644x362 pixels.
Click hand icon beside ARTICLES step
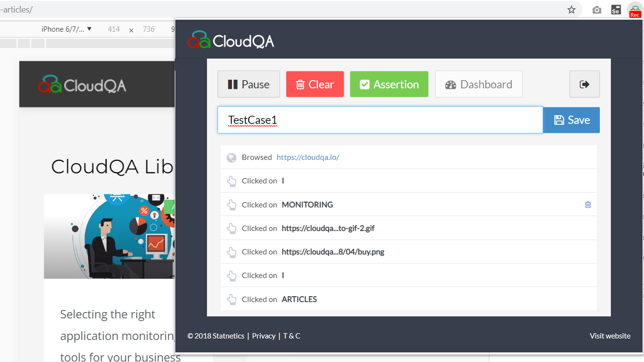[x=231, y=299]
